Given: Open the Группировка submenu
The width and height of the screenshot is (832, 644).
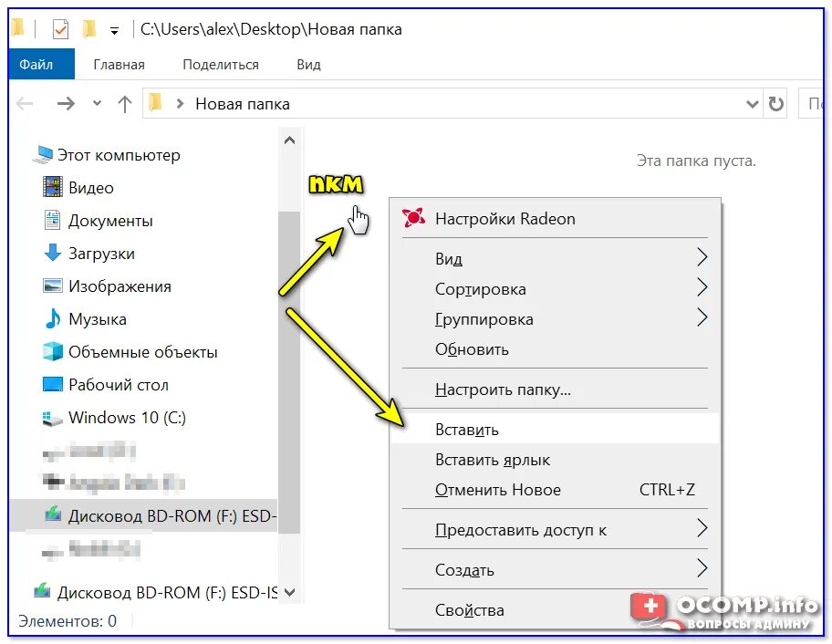Looking at the screenshot, I should click(x=555, y=319).
